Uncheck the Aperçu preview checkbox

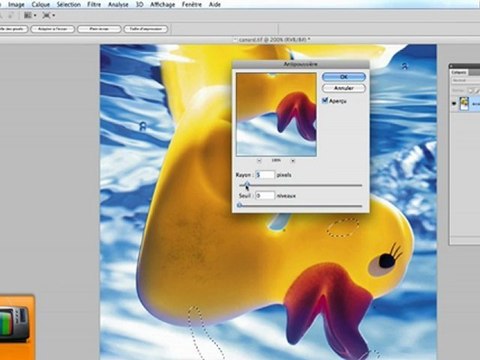(325, 100)
